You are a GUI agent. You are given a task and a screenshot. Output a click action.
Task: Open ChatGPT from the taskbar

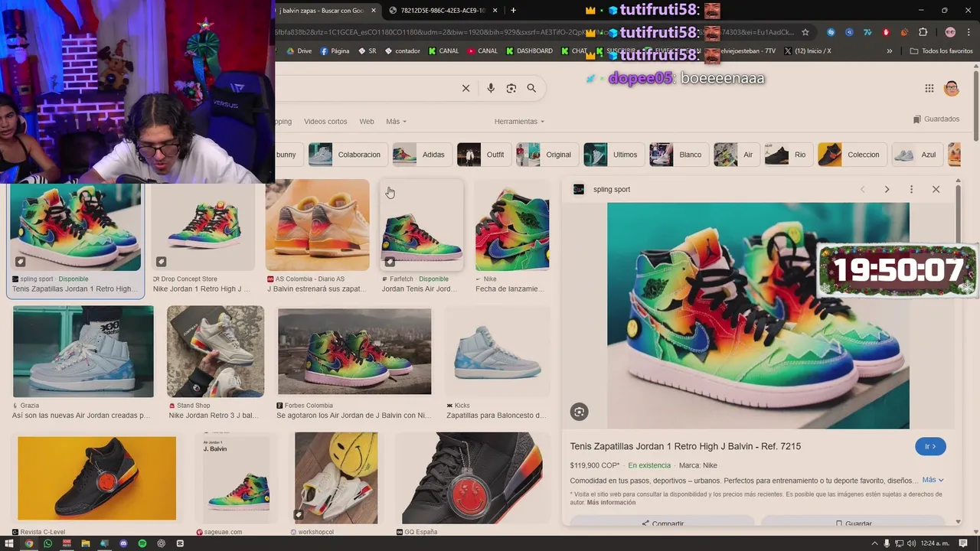tap(161, 543)
